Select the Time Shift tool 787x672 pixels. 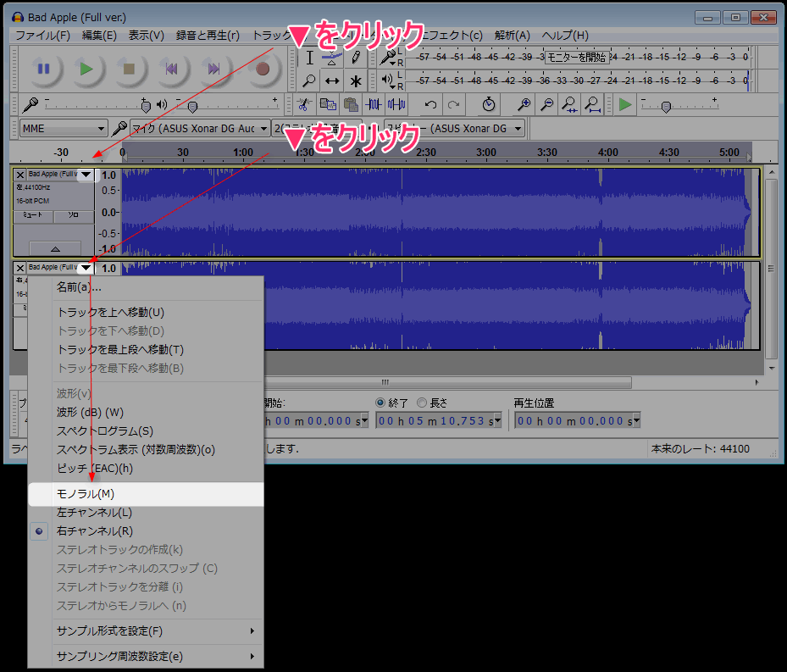click(332, 81)
